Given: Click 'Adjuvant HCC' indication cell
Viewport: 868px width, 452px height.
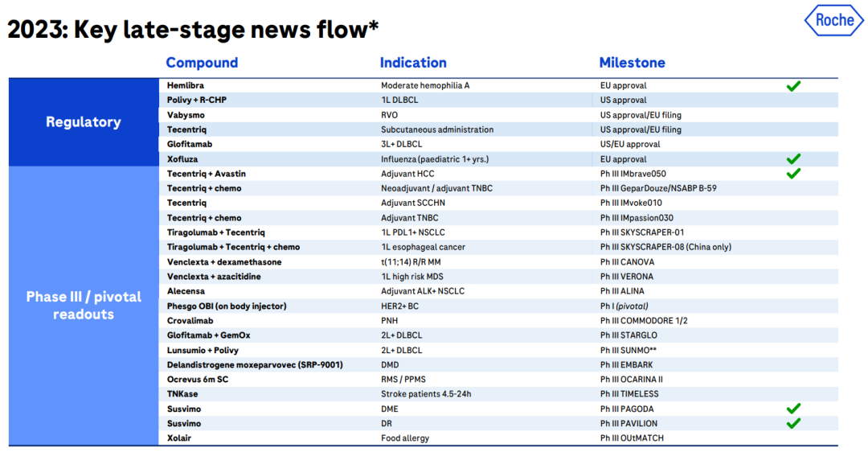Looking at the screenshot, I should coord(407,174).
